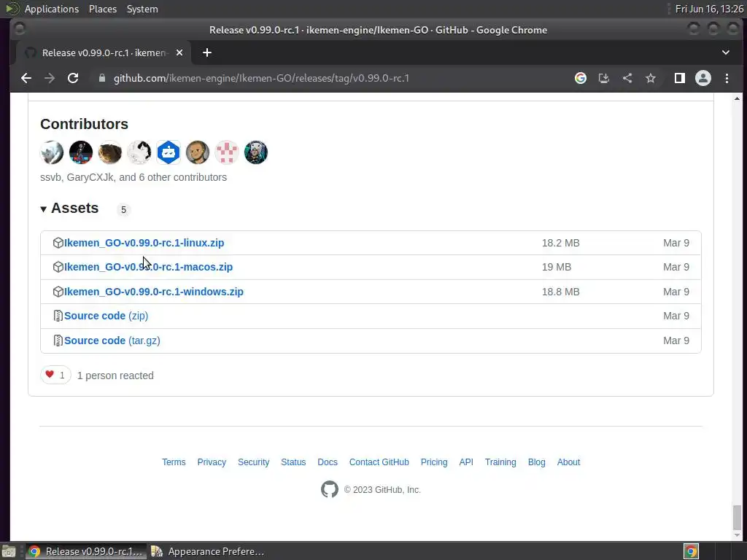Click the browser forward arrow
Viewport: 747px width, 560px height.
pos(50,78)
